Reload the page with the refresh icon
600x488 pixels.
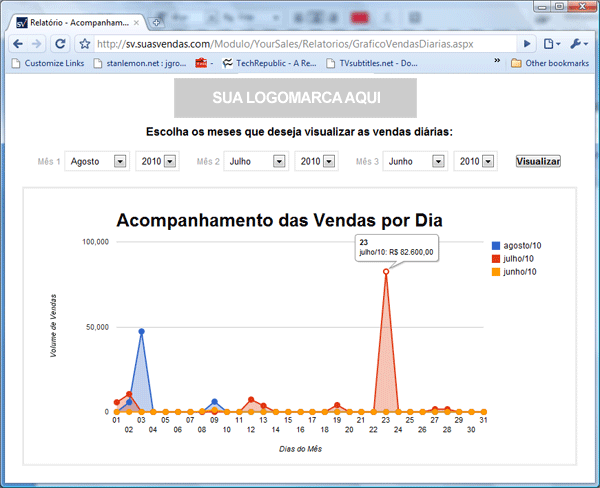(x=60, y=44)
